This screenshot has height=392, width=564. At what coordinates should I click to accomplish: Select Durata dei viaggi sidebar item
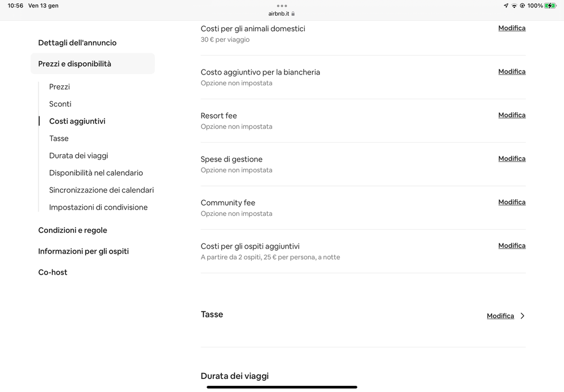click(x=78, y=156)
